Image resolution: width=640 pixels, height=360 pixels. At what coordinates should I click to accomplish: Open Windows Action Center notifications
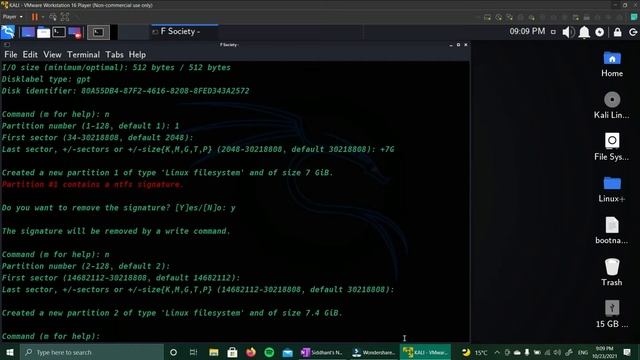[627, 352]
